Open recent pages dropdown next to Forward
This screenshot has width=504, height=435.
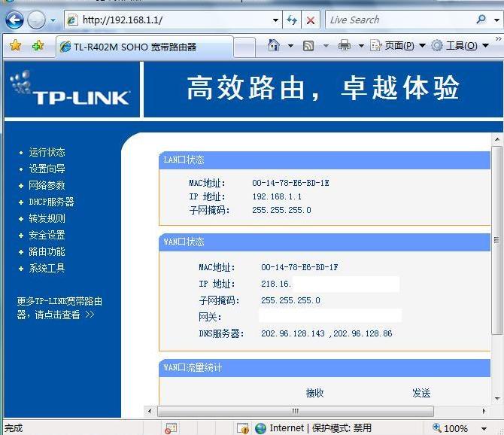[53, 20]
